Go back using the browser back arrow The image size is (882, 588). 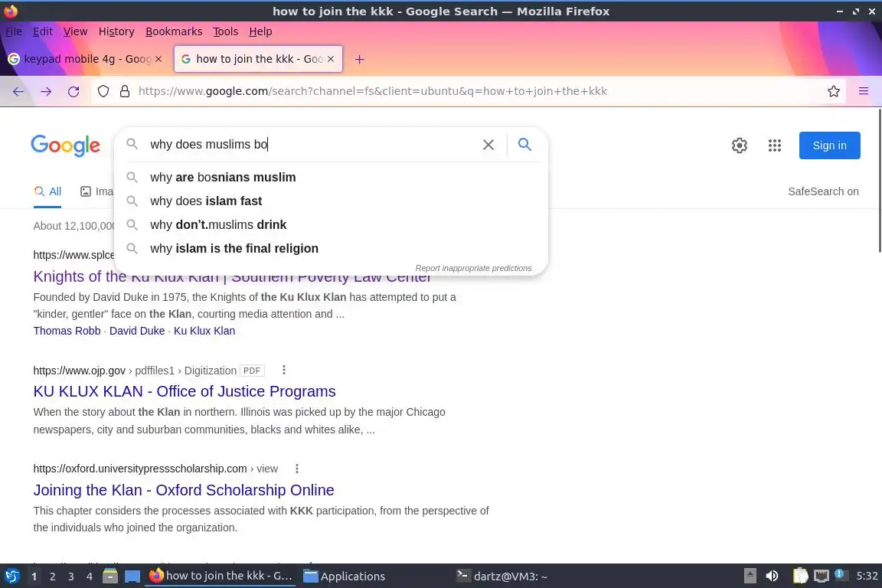click(18, 91)
